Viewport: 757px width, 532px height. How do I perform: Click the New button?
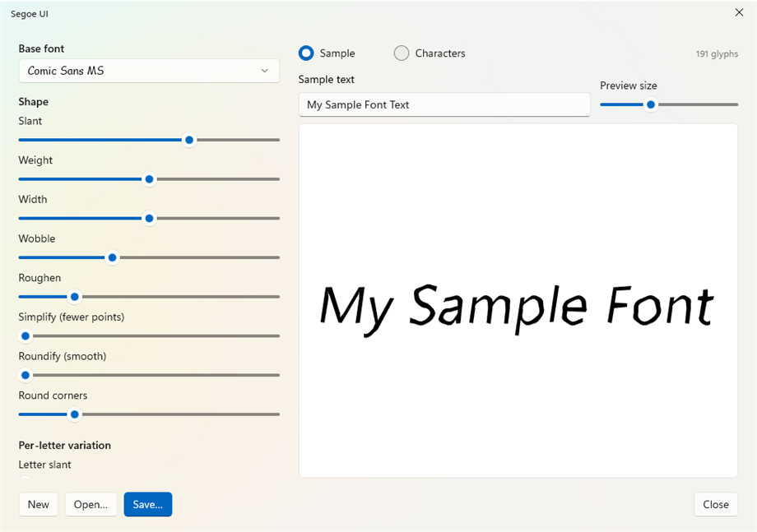pyautogui.click(x=38, y=505)
